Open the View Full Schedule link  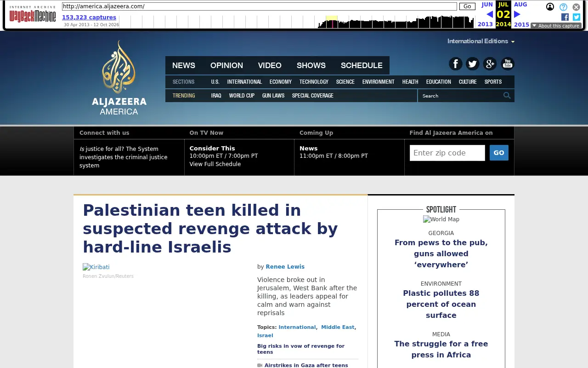point(215,164)
